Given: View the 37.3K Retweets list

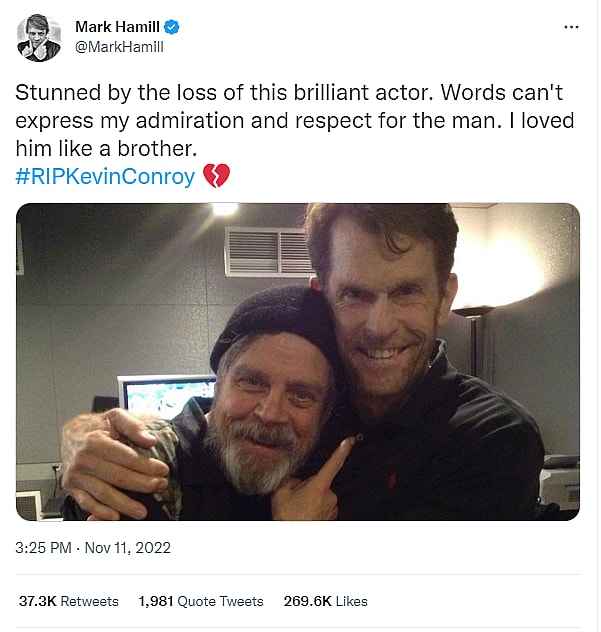Looking at the screenshot, I should (68, 601).
